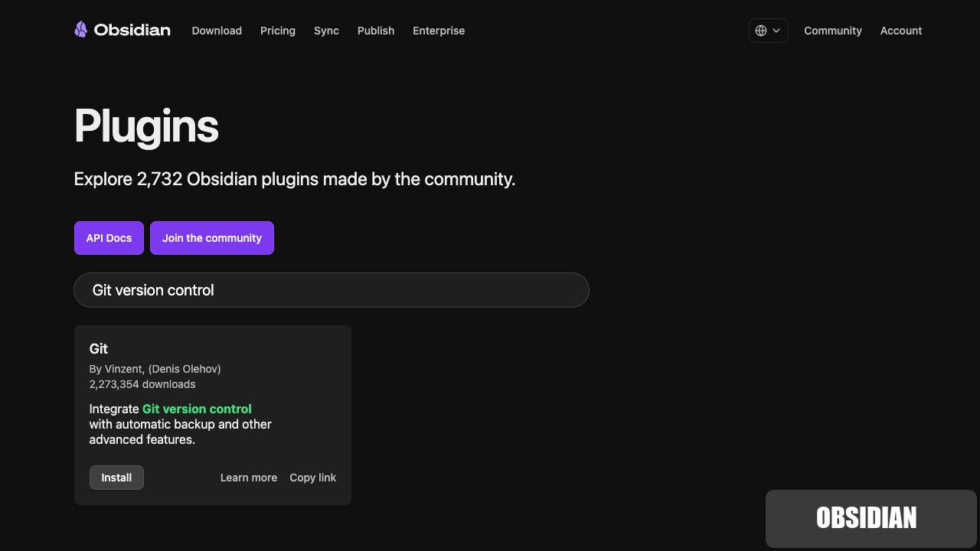Open the Sync menu item
980x551 pixels.
coord(326,31)
